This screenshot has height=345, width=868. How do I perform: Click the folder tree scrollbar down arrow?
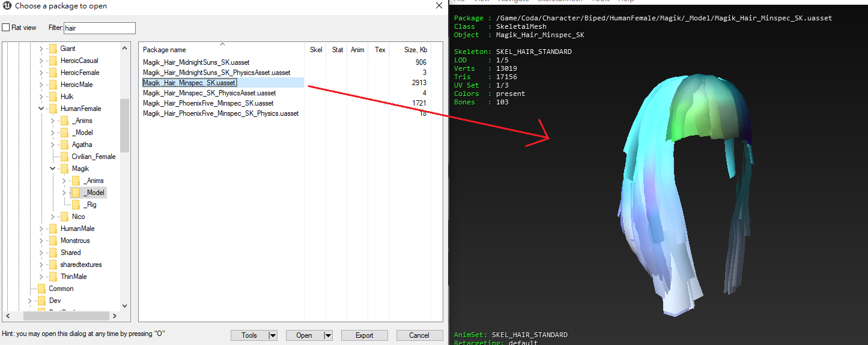[125, 305]
